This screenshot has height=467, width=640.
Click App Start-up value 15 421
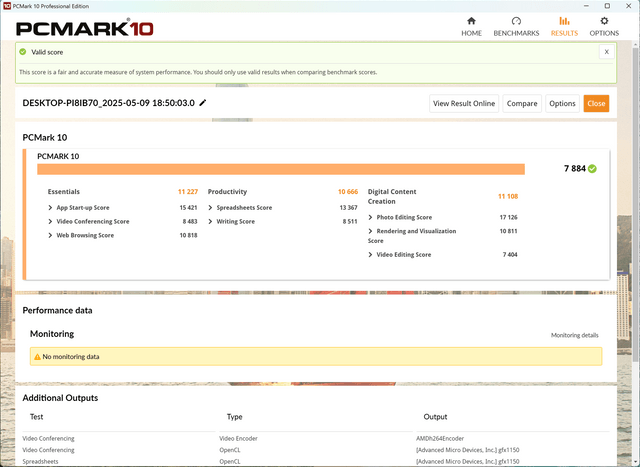[x=188, y=208]
